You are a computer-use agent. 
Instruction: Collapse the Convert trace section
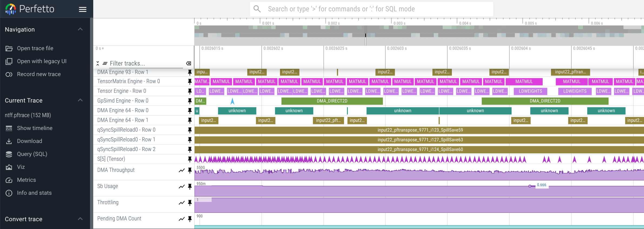[80, 219]
